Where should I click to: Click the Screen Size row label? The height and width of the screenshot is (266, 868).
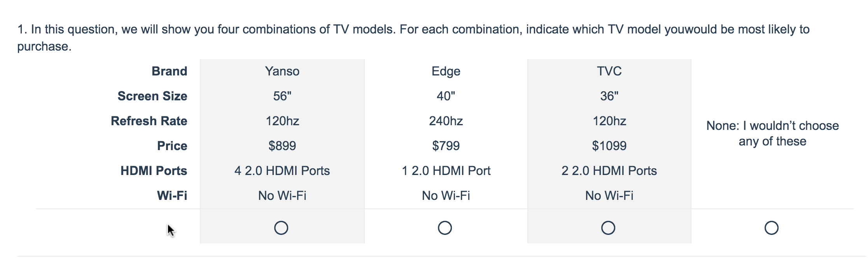coord(152,96)
